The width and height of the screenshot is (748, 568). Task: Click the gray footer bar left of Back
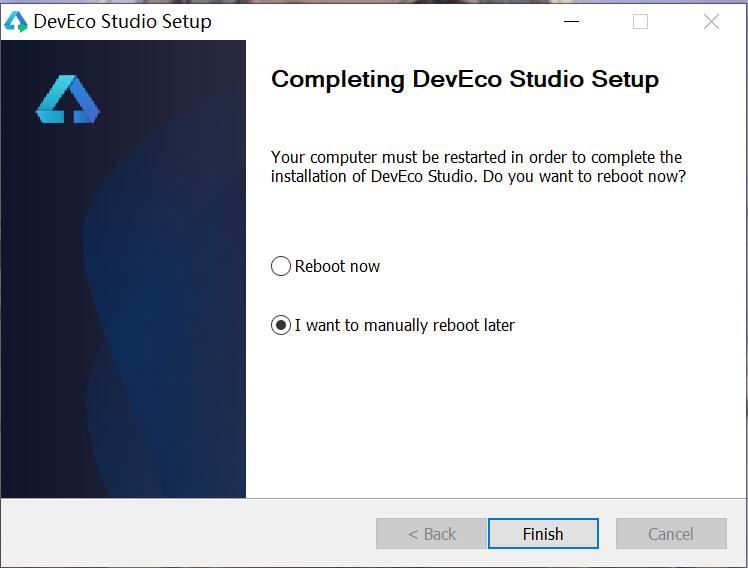[x=180, y=534]
